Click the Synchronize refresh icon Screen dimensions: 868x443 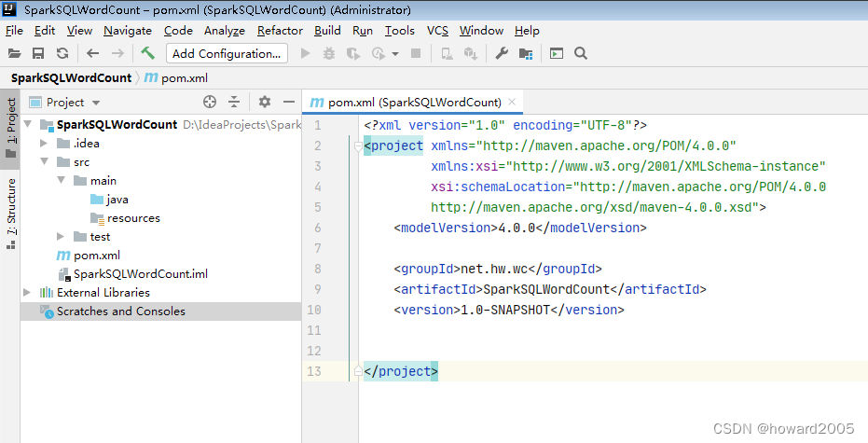[62, 54]
